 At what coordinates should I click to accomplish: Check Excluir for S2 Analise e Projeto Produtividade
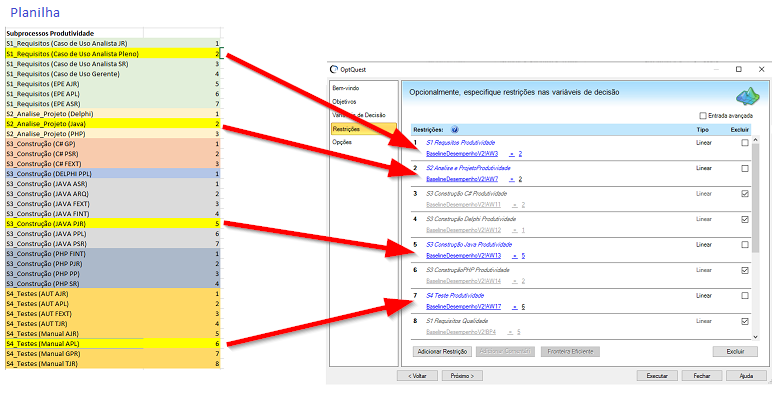click(745, 168)
